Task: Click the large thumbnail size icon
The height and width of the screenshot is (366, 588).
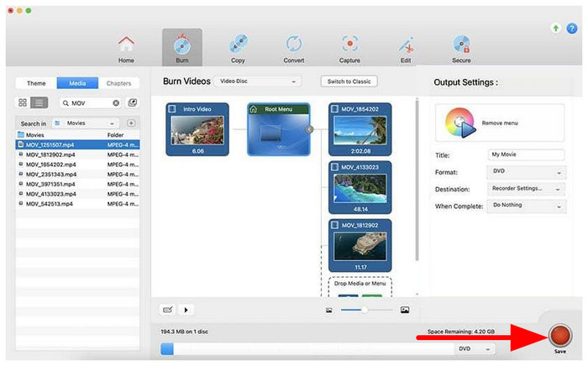Action: tap(405, 310)
